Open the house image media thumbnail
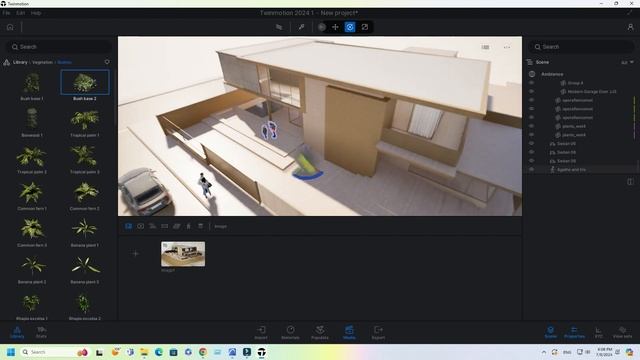640x360 pixels. (x=183, y=254)
